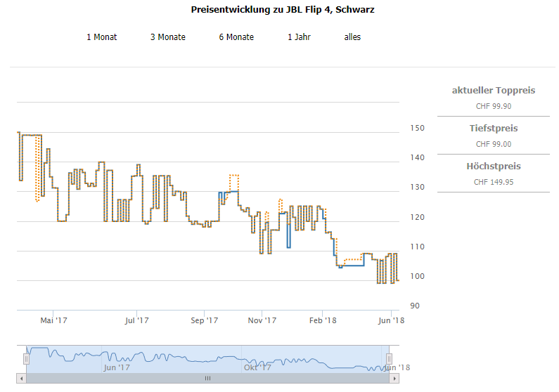Click the left navigator range handle
Viewport: 559px width, 392px height.
click(26, 359)
